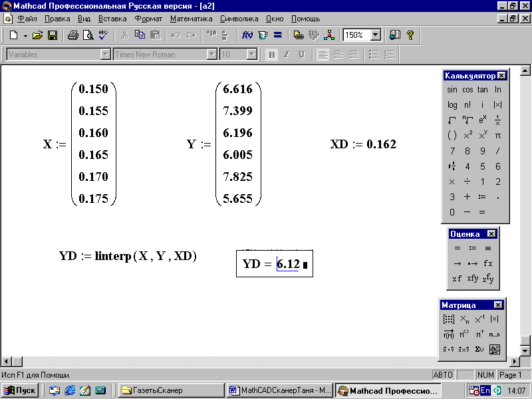Image resolution: width=532 pixels, height=399 pixels.
Task: Click horizontal scrollbar left arrow
Action: coord(6,362)
